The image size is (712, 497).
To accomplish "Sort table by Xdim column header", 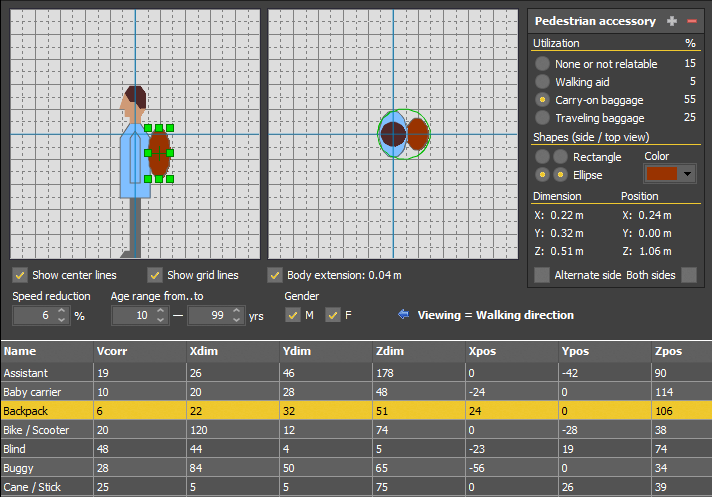I will (233, 351).
